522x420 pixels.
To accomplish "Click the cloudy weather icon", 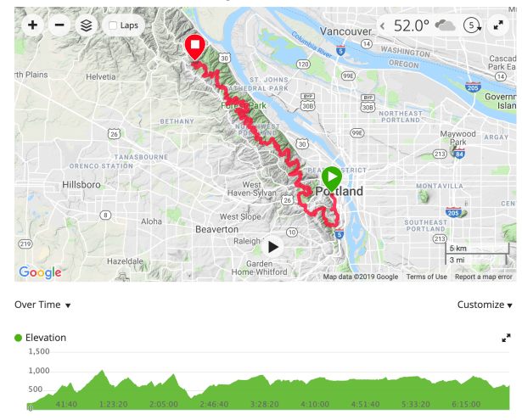I will point(446,25).
